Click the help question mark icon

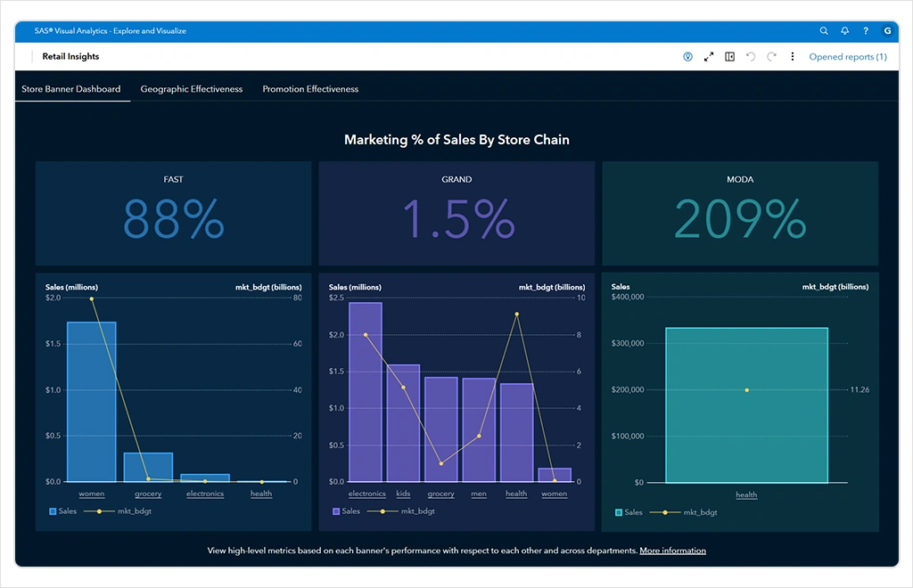866,31
